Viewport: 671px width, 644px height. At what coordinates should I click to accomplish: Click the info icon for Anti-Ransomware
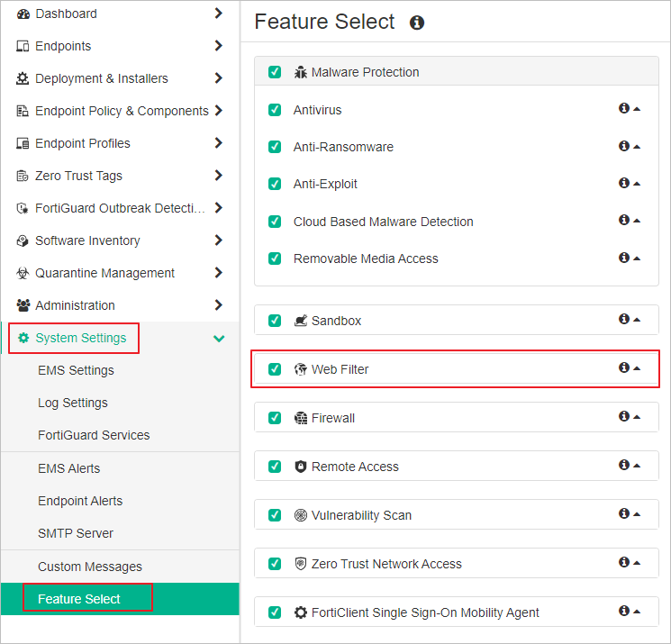click(x=624, y=146)
